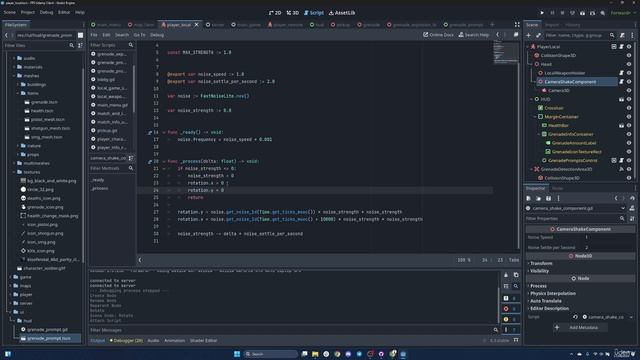Run the project with the play button
This screenshot has height=360, width=640.
542,13
